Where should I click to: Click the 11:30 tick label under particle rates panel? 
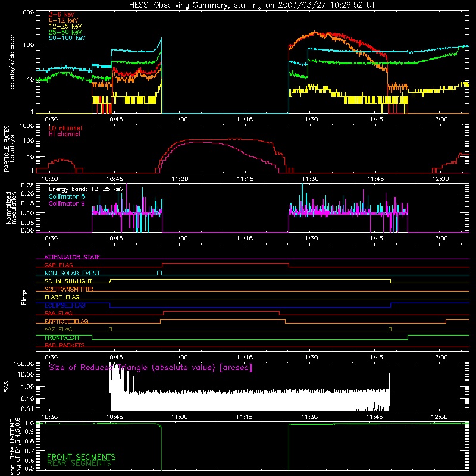pyautogui.click(x=310, y=179)
